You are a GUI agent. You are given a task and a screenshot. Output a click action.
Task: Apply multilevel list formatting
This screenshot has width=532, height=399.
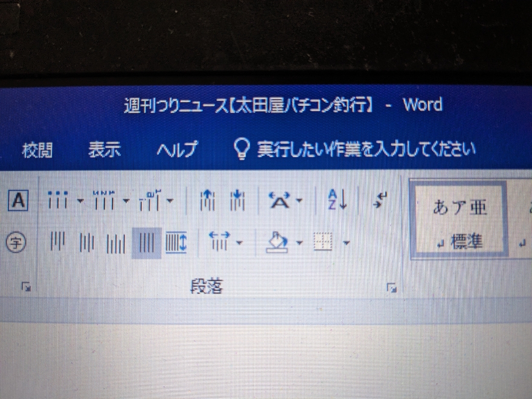150,200
